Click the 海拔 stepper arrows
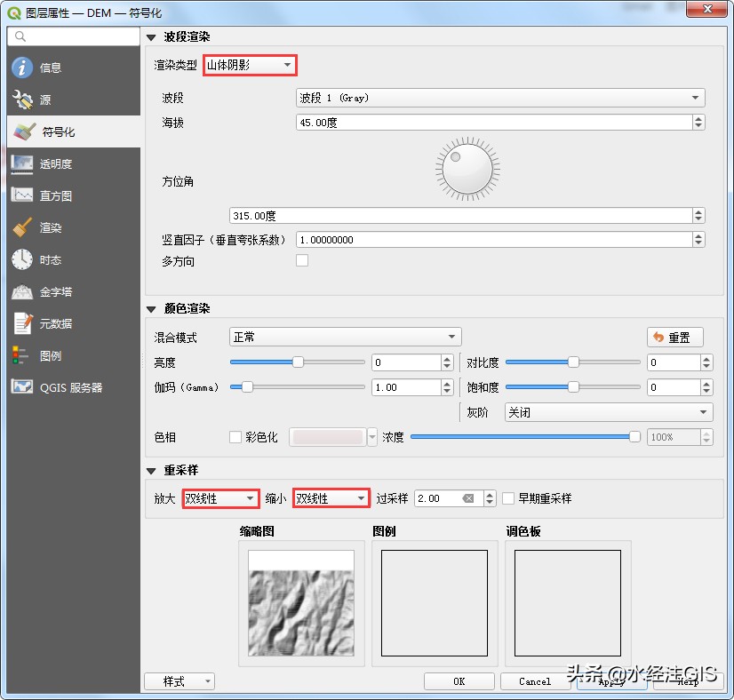The image size is (734, 700). tap(698, 123)
